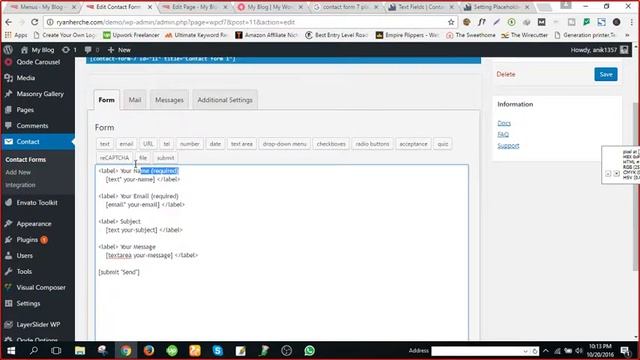The height and width of the screenshot is (360, 640).
Task: Switch to the Form tab
Action: click(107, 100)
